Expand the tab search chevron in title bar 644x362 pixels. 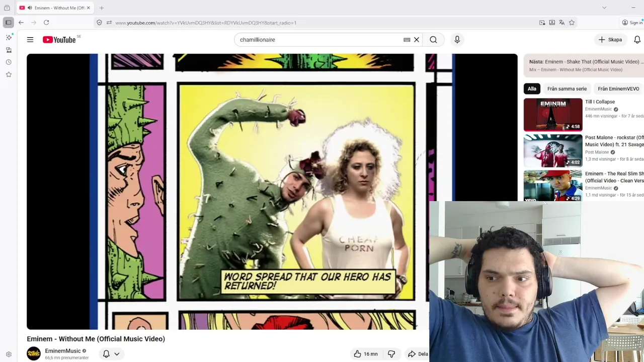click(x=604, y=8)
